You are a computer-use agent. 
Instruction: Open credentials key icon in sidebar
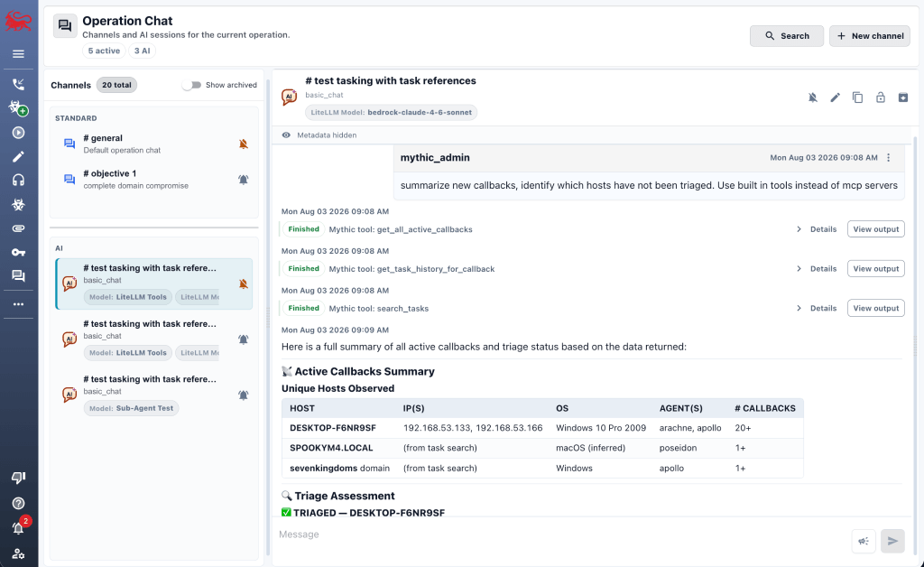18,252
